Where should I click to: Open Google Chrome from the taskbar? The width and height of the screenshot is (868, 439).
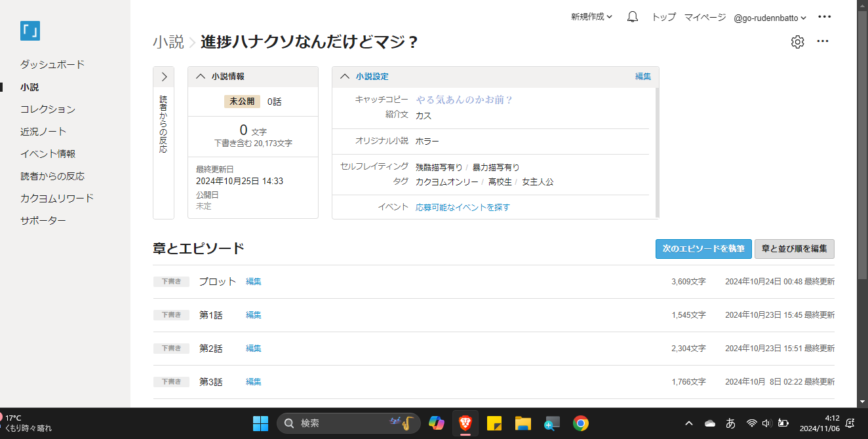(580, 423)
